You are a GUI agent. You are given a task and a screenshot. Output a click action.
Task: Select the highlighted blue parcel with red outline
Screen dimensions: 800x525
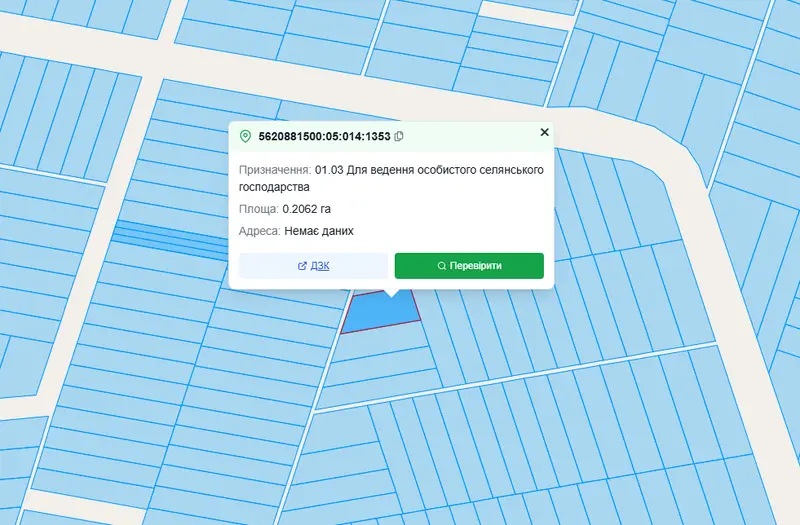(x=380, y=311)
